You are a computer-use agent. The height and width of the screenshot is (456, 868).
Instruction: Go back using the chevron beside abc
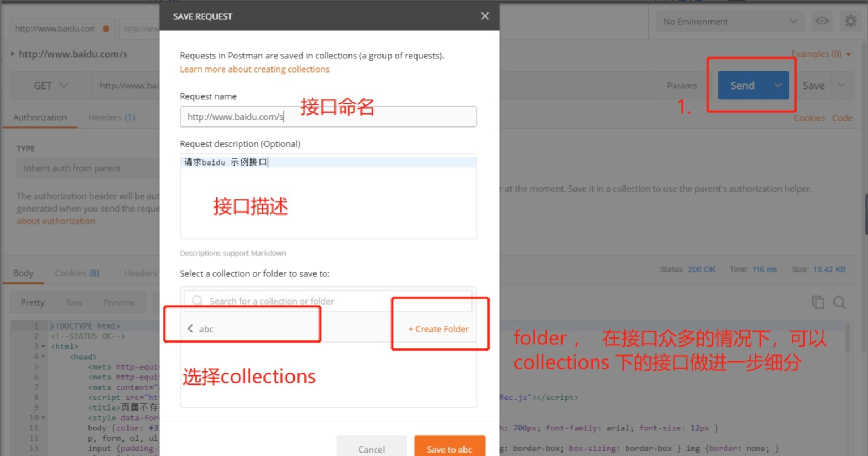click(190, 328)
